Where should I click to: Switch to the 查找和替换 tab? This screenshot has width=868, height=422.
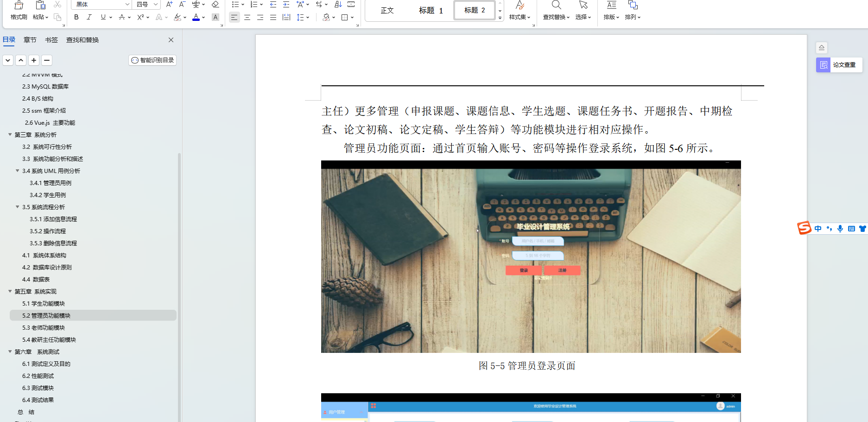82,40
